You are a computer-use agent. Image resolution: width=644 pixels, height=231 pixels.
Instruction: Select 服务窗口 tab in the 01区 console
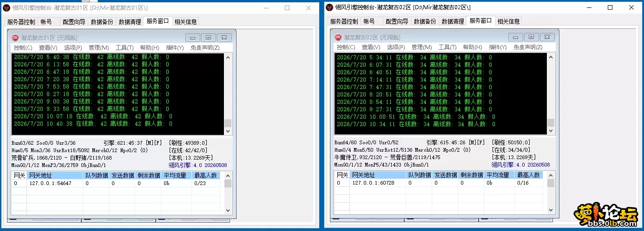click(158, 21)
